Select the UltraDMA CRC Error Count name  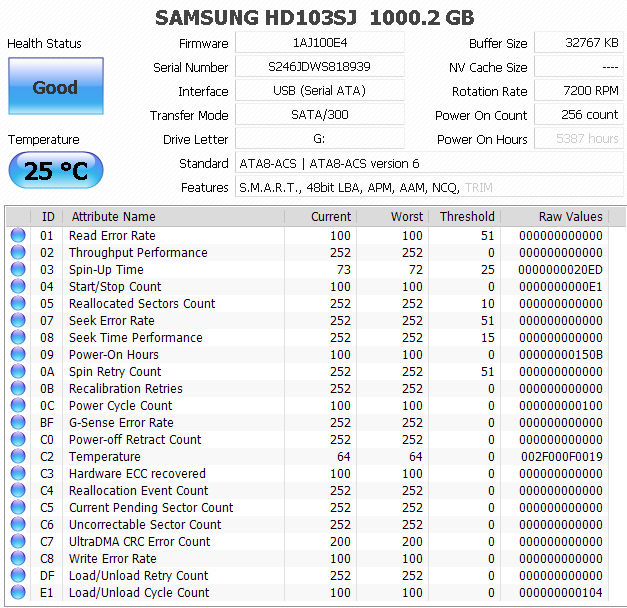[x=139, y=542]
